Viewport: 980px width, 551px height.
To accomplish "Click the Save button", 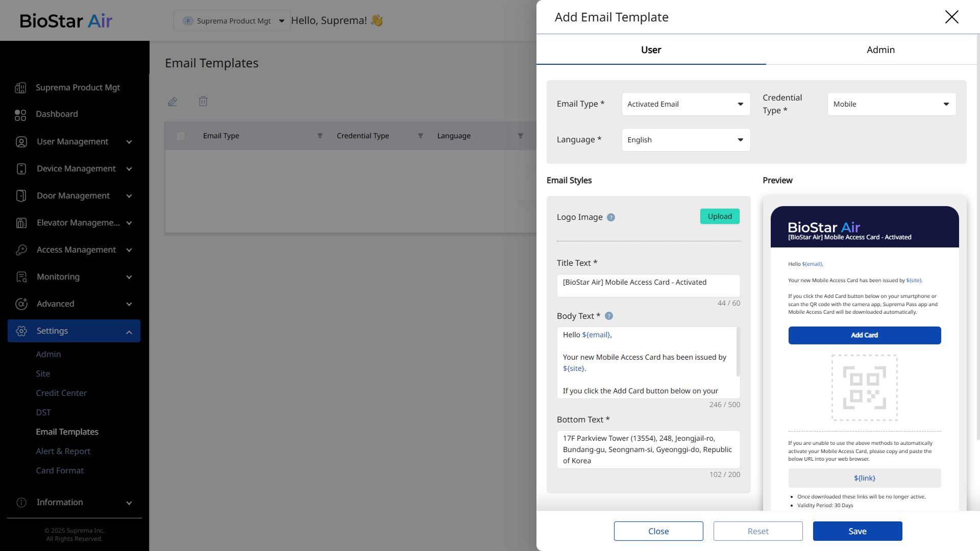I will point(857,531).
